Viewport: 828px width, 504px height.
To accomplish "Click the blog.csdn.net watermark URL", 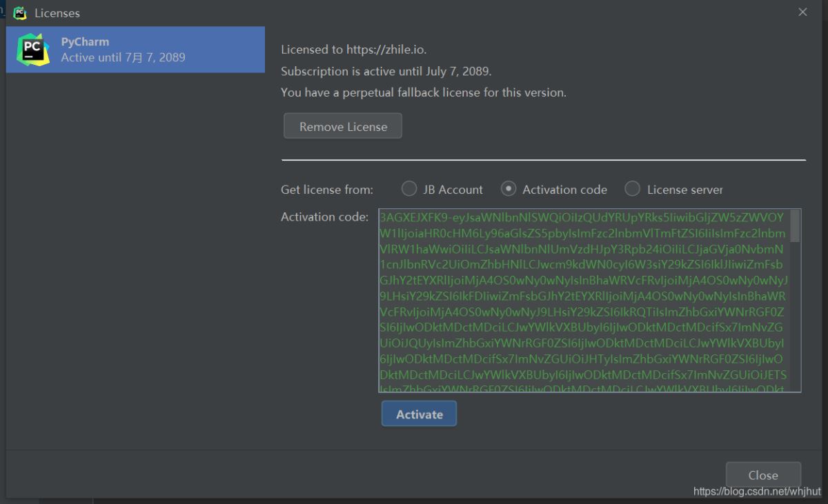I will coord(756,492).
